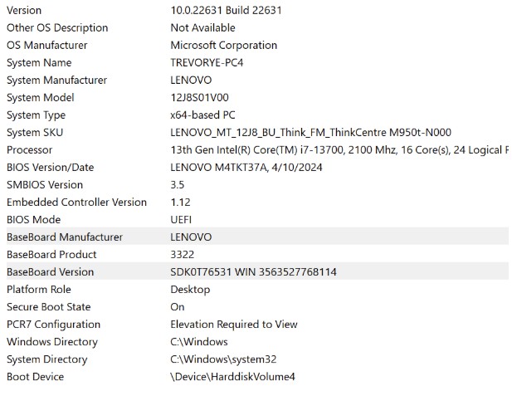Select the Platform Role row
This screenshot has width=512, height=420.
[x=38, y=289]
